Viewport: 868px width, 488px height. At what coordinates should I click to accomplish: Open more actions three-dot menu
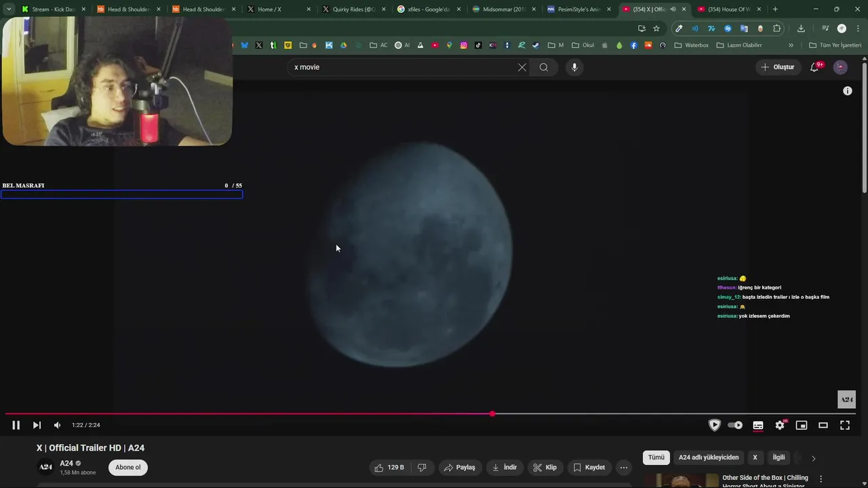coord(624,467)
